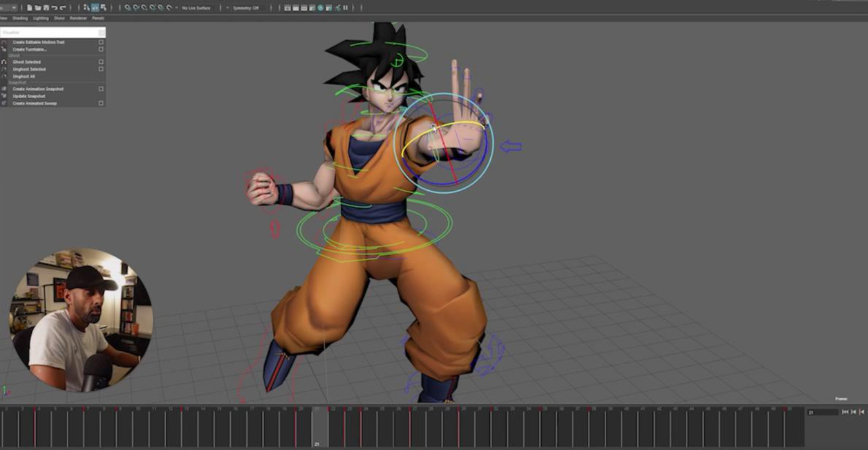The width and height of the screenshot is (868, 450).
Task: Open the Renderer panel menu
Action: click(x=78, y=18)
